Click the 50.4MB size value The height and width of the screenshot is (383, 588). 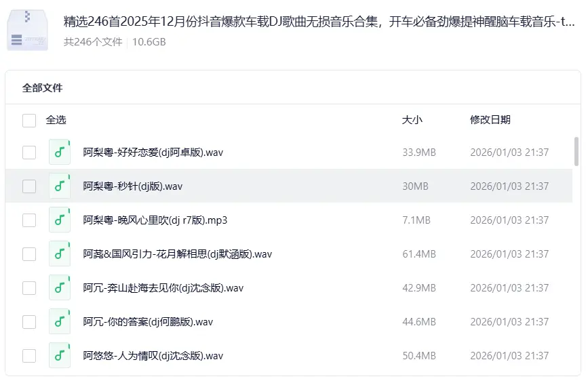419,356
